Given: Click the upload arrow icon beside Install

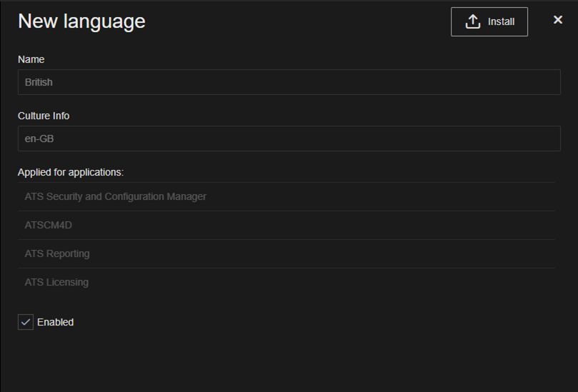Looking at the screenshot, I should (472, 21).
